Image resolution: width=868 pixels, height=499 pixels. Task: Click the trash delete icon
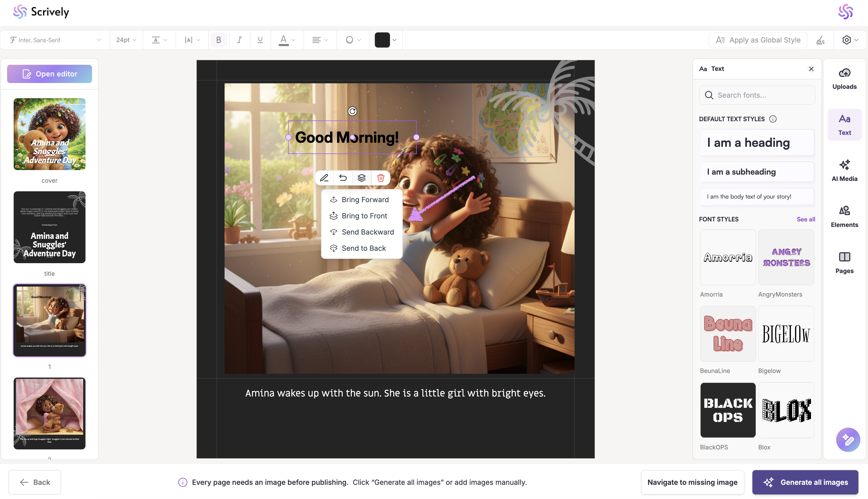click(381, 178)
